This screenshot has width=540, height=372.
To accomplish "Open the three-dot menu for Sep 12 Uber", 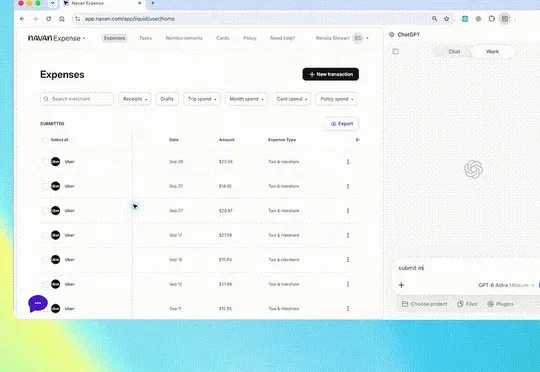I will click(x=348, y=284).
